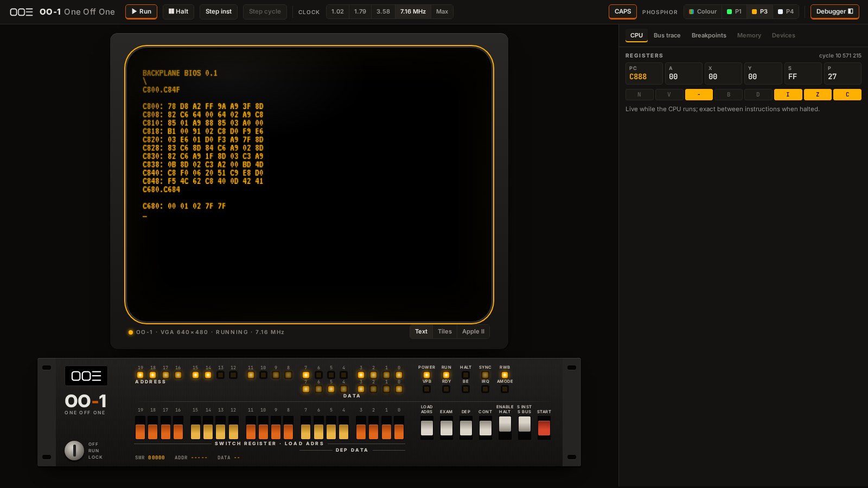Screen dimensions: 868x488
Task: Open the Devices tab
Action: tap(783, 35)
